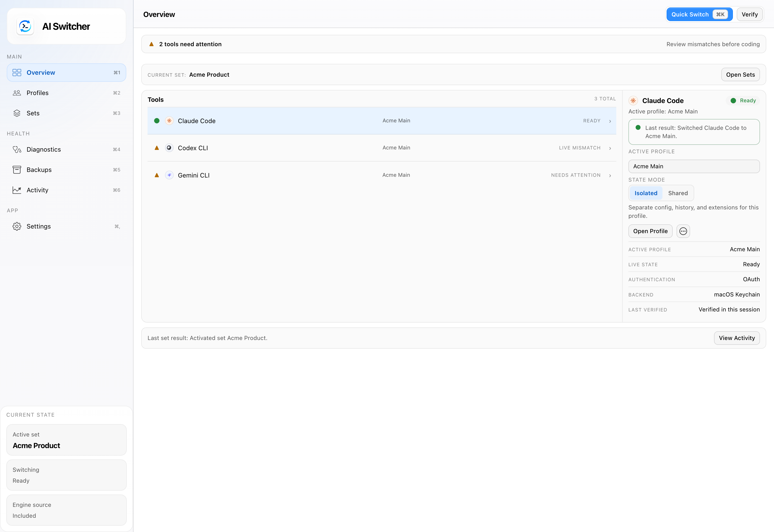Select the Claude Code tool name
Screen dimensions: 774x532
pos(197,121)
